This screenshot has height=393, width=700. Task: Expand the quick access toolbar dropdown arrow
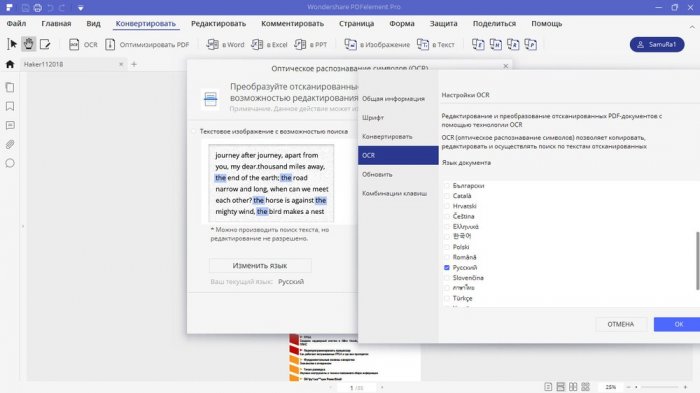coord(80,8)
